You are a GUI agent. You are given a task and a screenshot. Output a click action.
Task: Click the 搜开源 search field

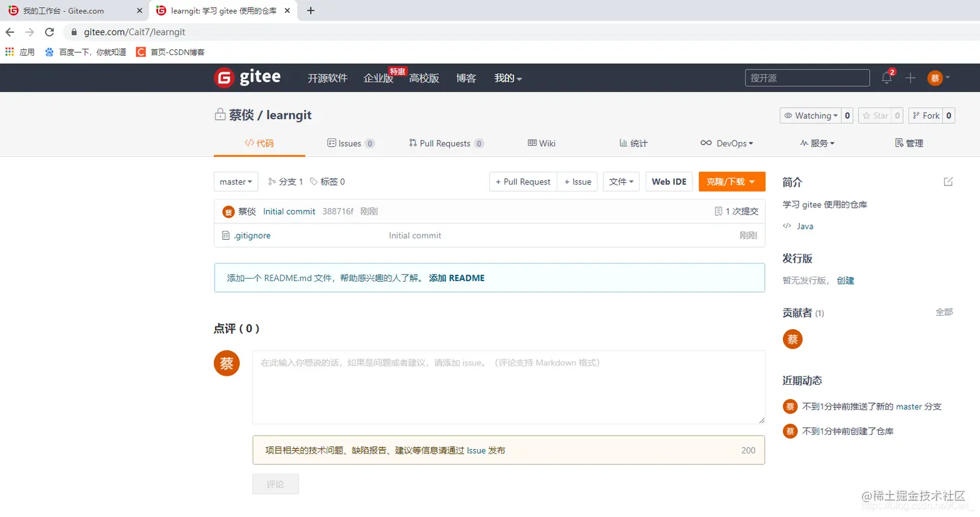coord(807,78)
